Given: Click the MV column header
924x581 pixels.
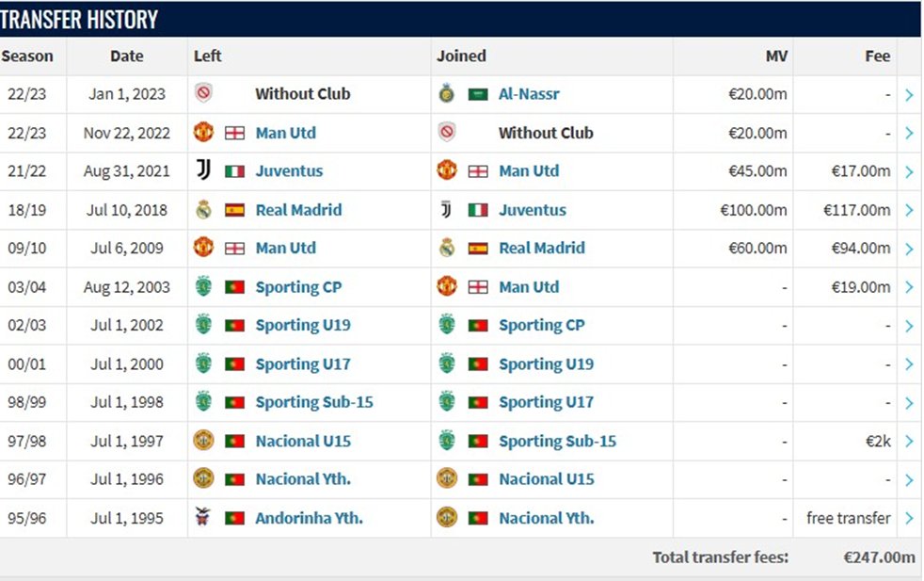Looking at the screenshot, I should coord(775,56).
